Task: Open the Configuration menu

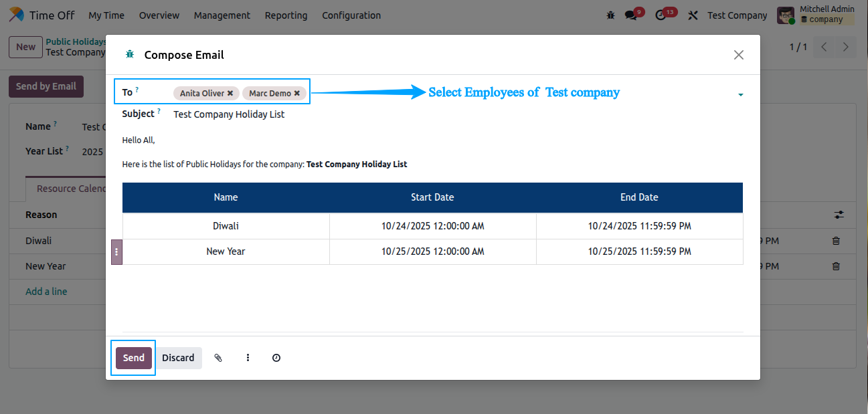Action: tap(351, 15)
